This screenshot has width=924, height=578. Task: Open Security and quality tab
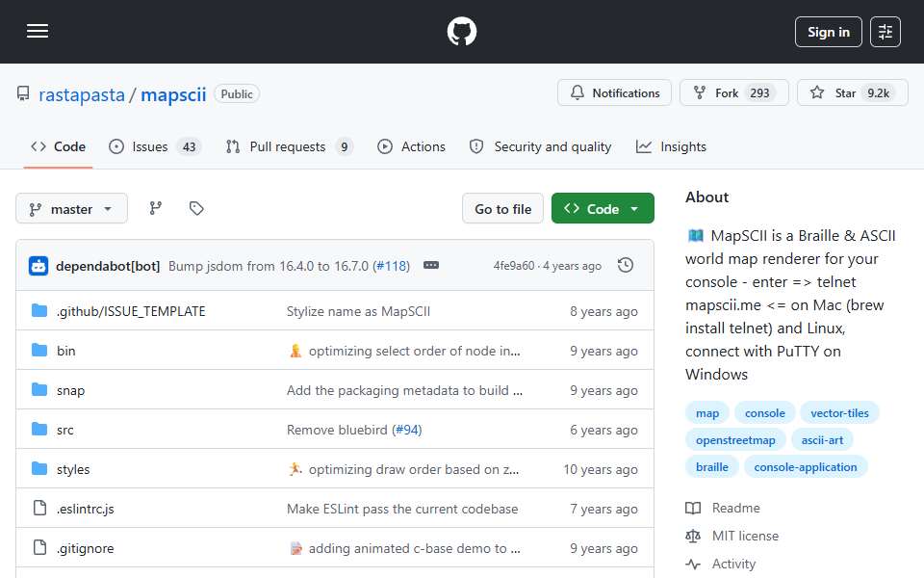tap(540, 146)
